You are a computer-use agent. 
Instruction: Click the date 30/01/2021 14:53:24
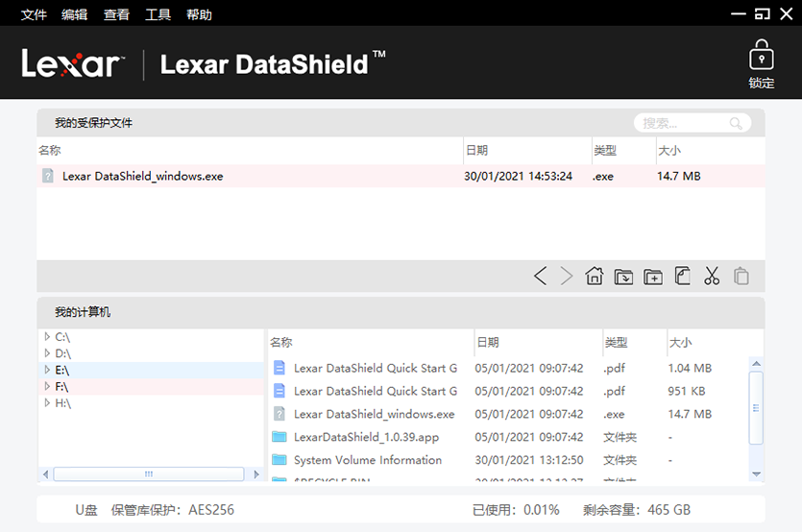click(518, 176)
